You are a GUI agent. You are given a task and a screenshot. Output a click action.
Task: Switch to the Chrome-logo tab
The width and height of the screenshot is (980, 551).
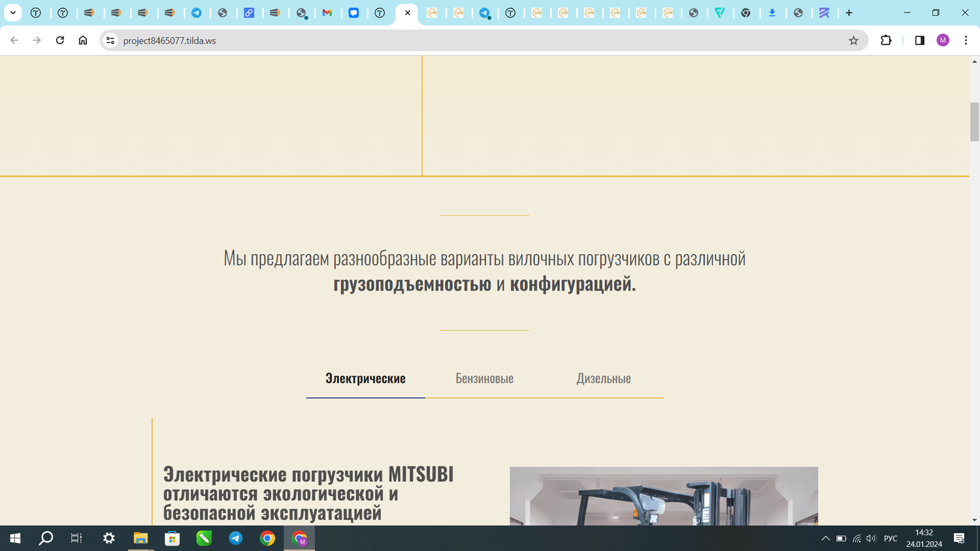tap(745, 13)
